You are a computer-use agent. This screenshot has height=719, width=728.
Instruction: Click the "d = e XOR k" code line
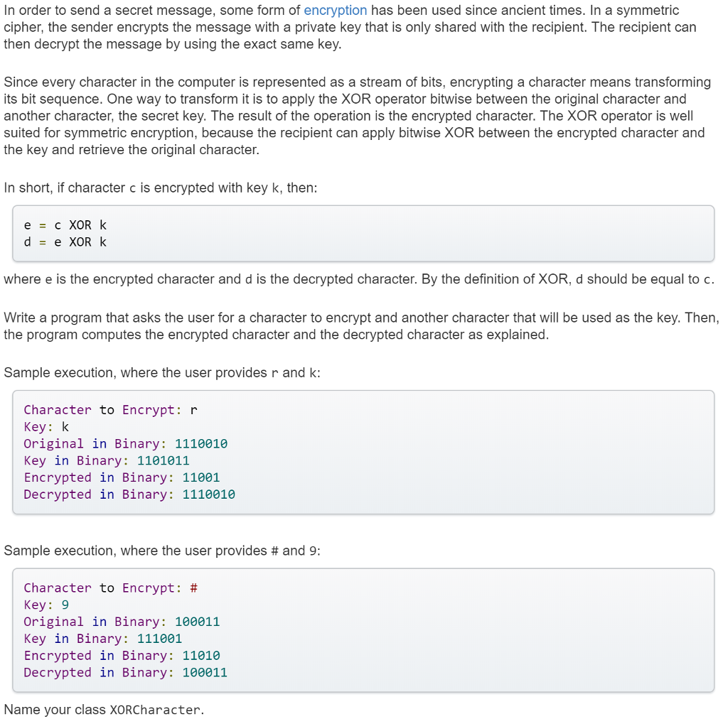65,242
